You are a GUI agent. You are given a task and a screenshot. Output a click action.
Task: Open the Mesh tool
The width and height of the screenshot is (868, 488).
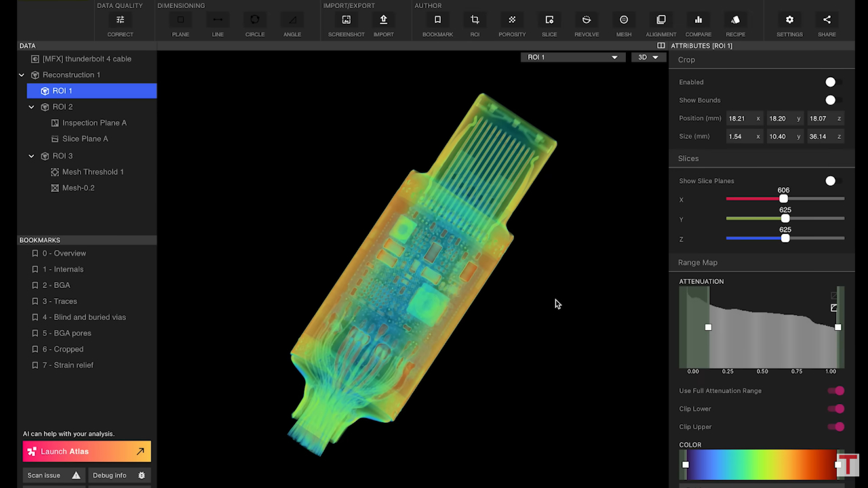pos(624,20)
